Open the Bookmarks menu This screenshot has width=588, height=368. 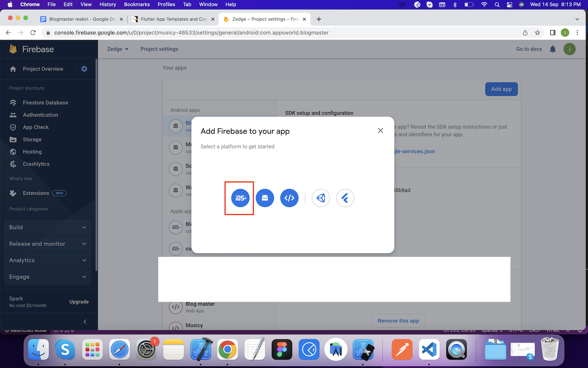[137, 4]
